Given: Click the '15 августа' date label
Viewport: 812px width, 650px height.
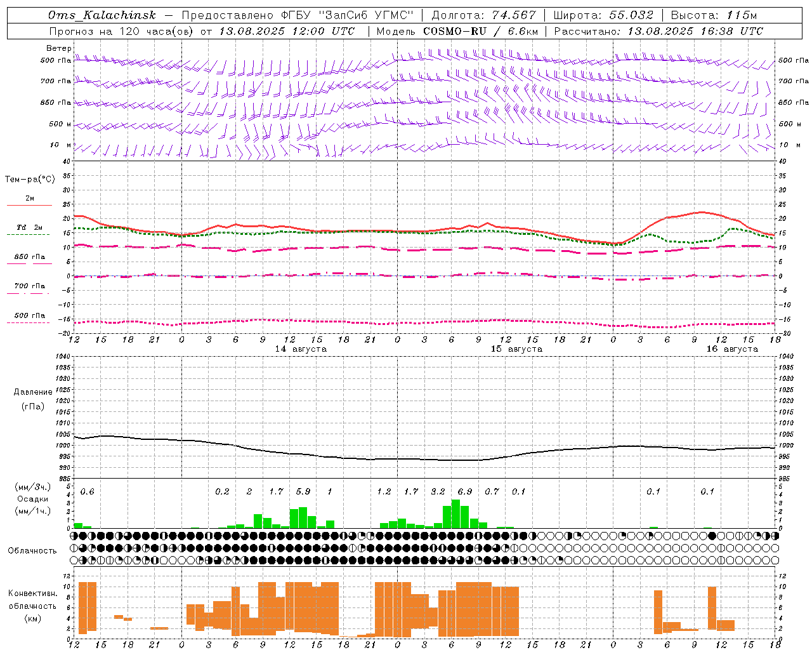Looking at the screenshot, I should (x=516, y=349).
